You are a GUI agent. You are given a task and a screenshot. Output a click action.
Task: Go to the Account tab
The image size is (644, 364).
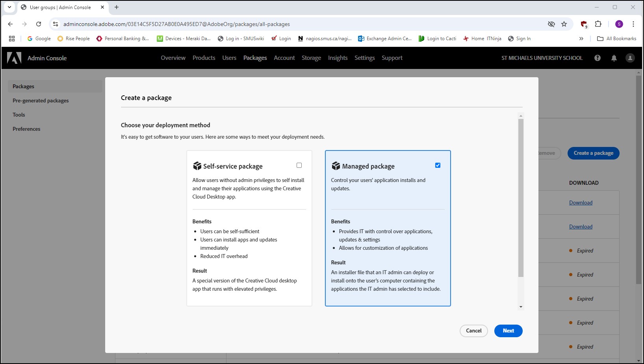[284, 58]
